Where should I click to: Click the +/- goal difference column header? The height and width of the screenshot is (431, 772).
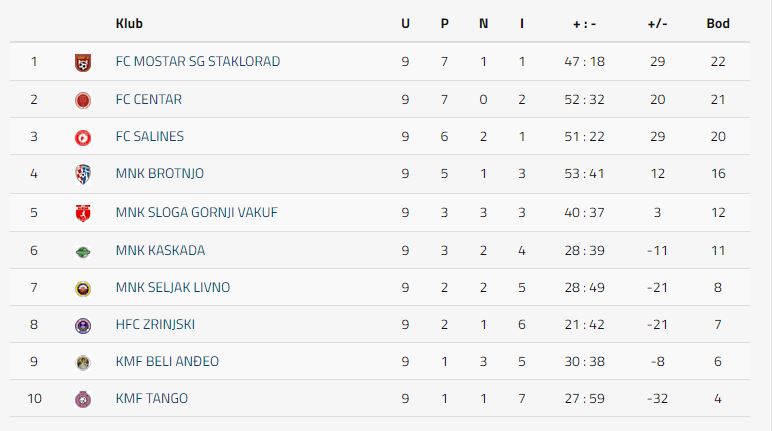coord(656,23)
